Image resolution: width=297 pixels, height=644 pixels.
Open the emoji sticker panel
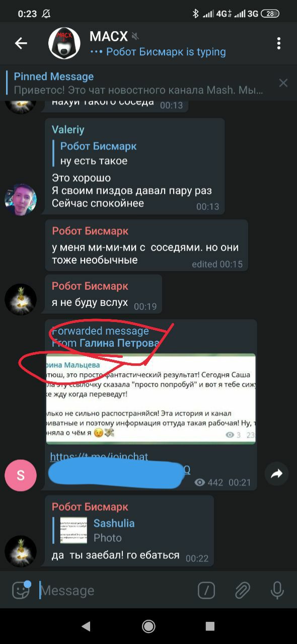click(x=21, y=590)
